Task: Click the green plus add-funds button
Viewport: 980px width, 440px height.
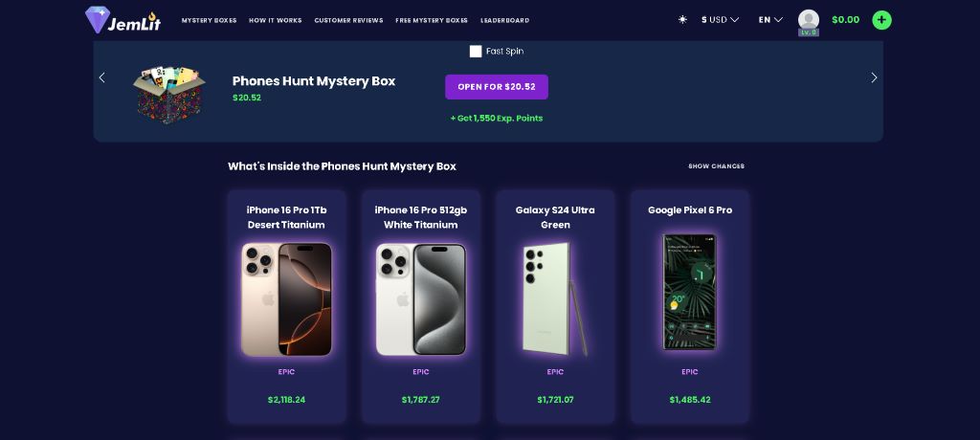Action: (x=881, y=20)
